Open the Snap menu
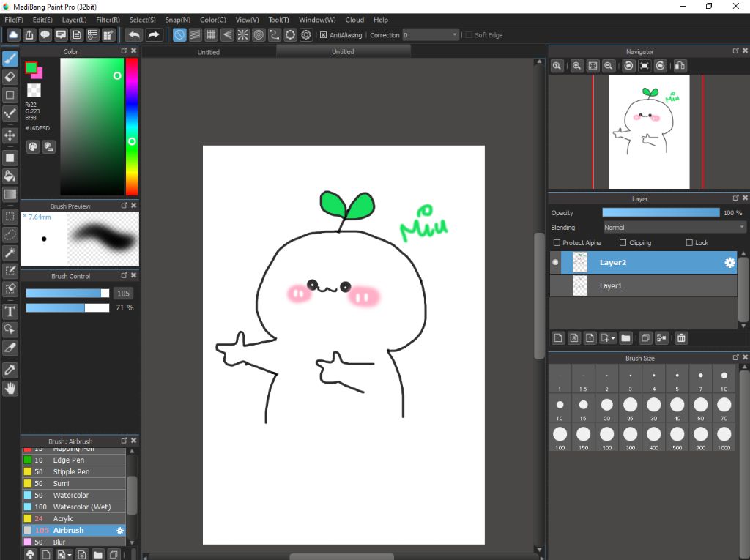750x560 pixels. pos(177,20)
